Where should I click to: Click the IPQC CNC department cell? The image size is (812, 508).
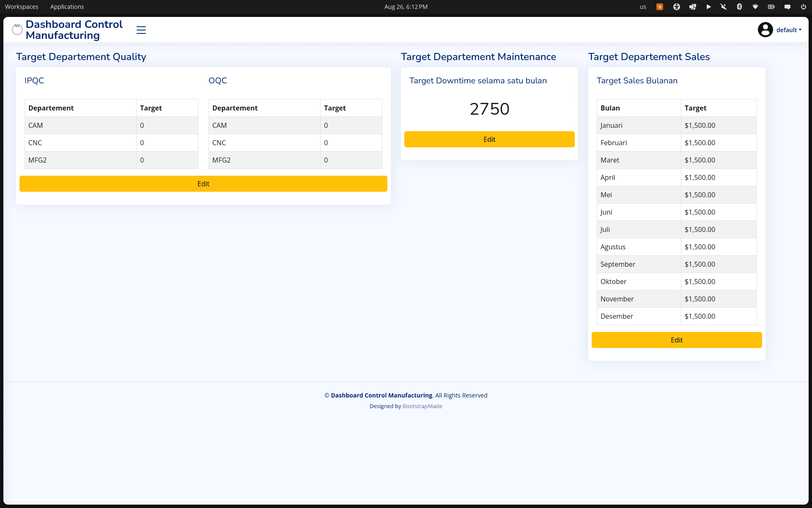80,143
